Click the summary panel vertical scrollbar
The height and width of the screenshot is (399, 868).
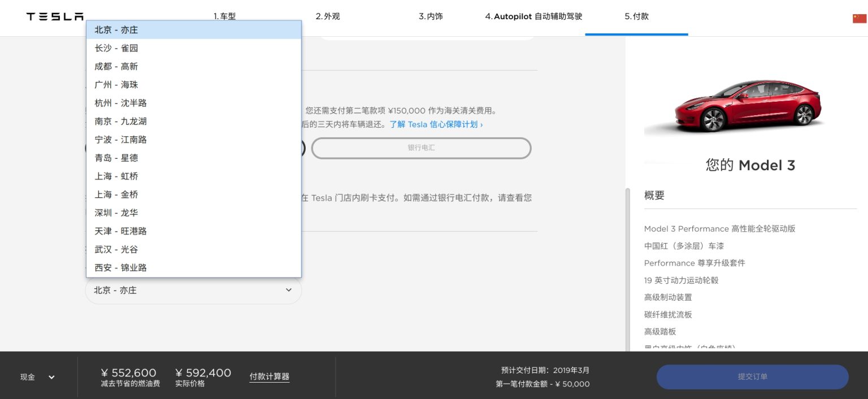(x=627, y=266)
